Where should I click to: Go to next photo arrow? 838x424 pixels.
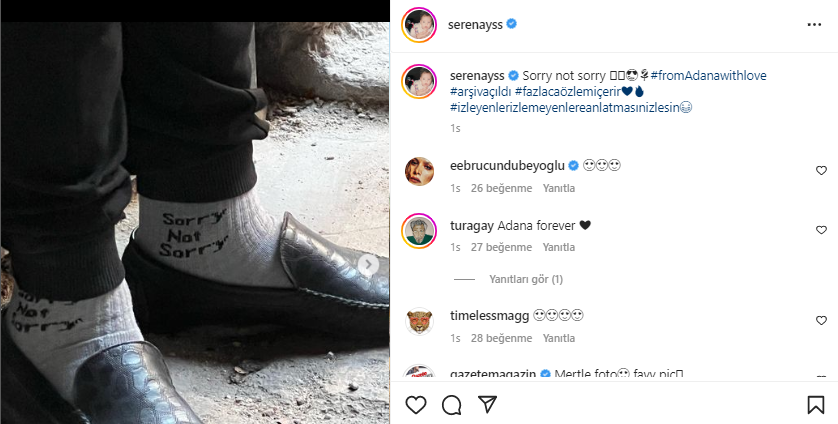[369, 264]
